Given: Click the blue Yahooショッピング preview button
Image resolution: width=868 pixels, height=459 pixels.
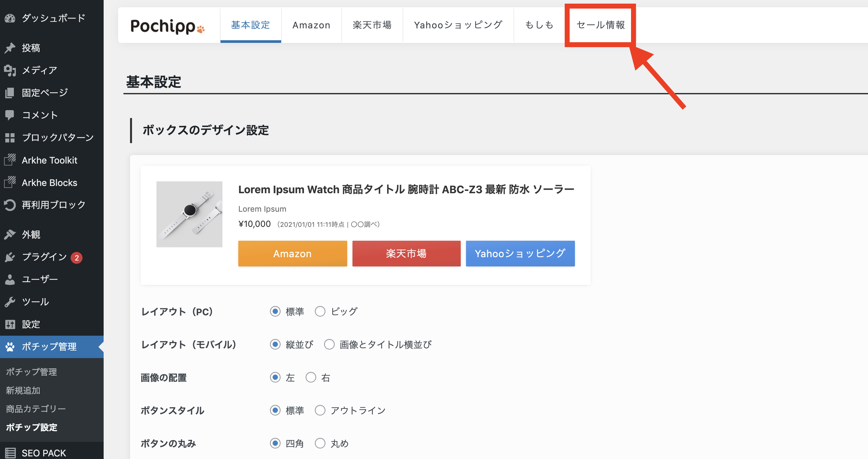Looking at the screenshot, I should point(520,254).
